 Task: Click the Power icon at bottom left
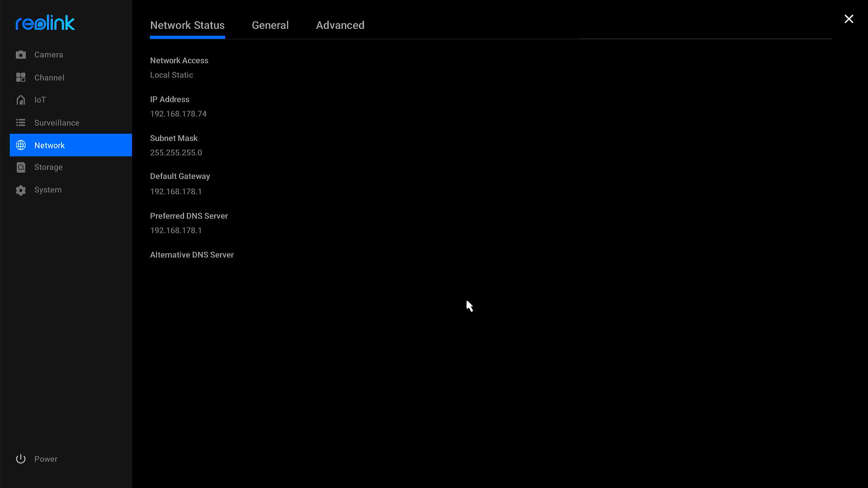point(20,459)
